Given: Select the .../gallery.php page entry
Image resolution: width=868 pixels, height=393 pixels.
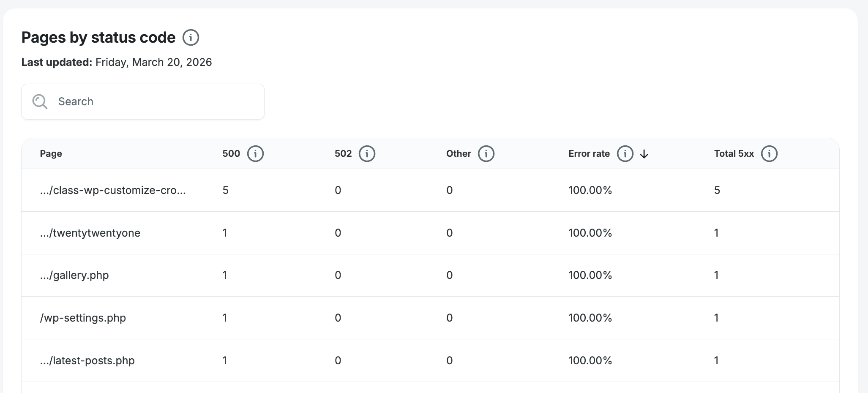Looking at the screenshot, I should click(74, 276).
